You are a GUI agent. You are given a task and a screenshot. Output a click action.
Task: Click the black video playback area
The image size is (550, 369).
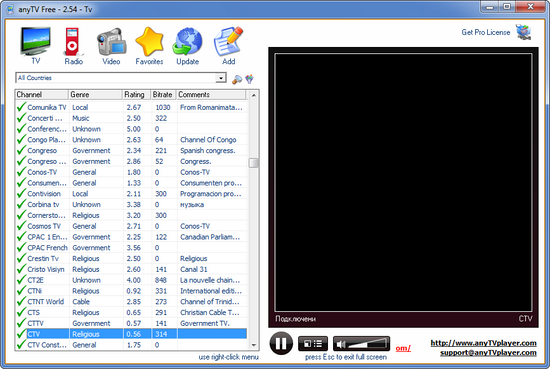point(403,182)
